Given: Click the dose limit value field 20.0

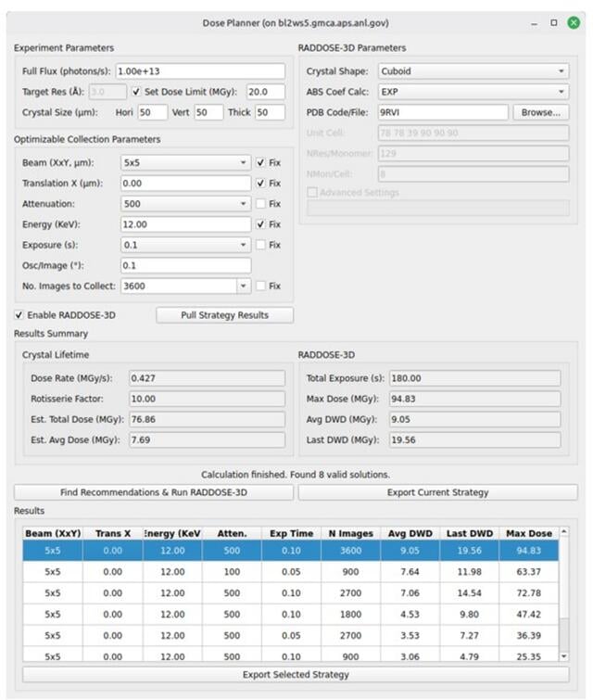Looking at the screenshot, I should click(266, 92).
